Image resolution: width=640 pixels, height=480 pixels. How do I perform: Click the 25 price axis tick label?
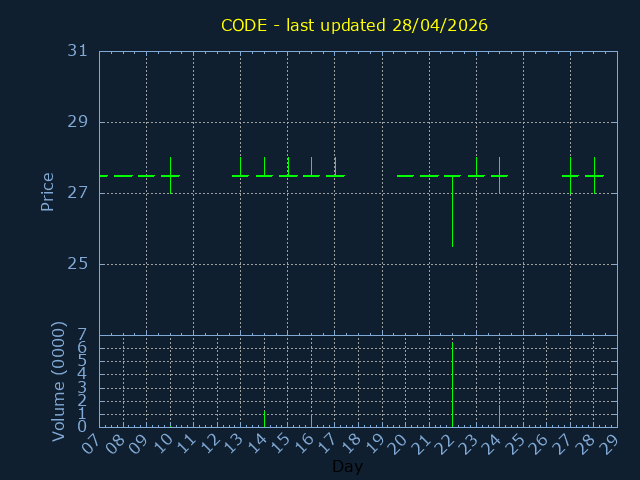point(78,264)
